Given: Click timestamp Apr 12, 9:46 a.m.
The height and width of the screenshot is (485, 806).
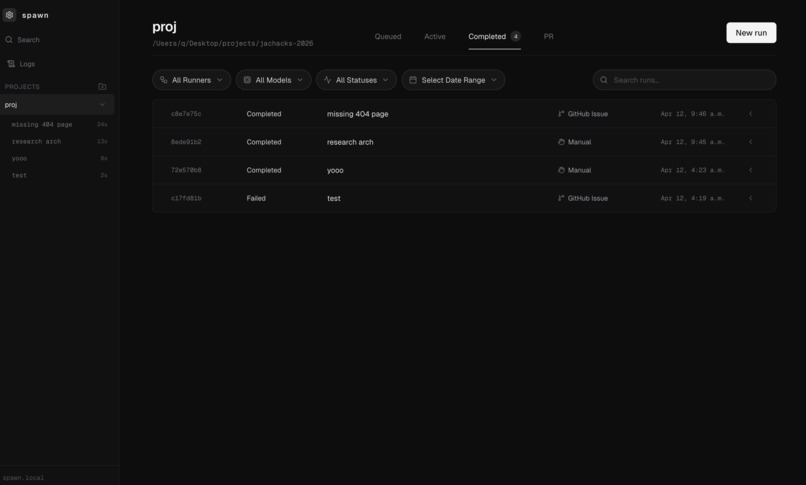Looking at the screenshot, I should point(692,114).
